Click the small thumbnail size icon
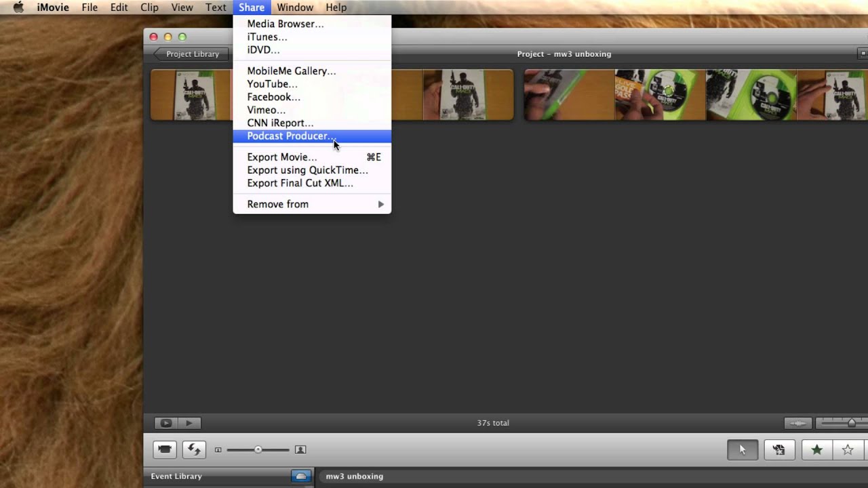868x488 pixels. tap(218, 450)
